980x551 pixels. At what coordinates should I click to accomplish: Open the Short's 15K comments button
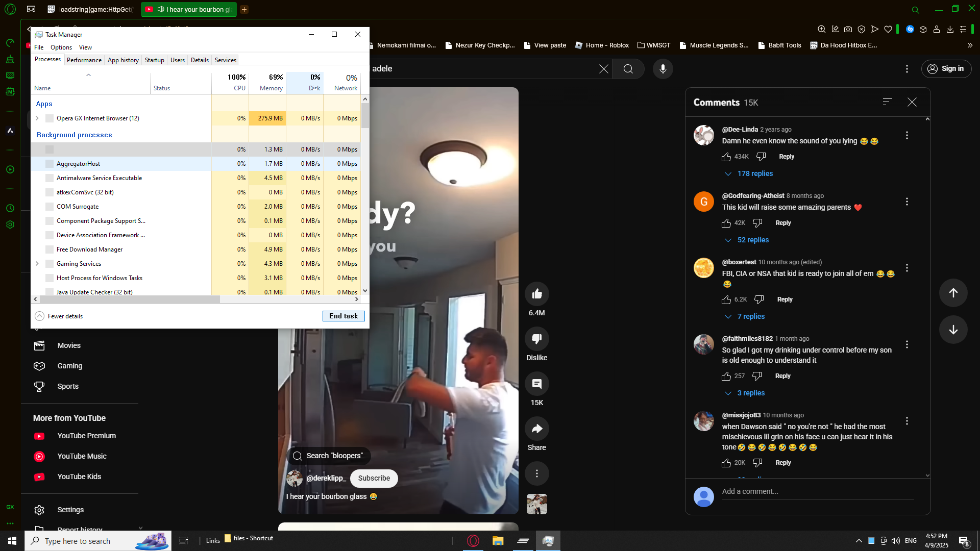[x=536, y=384]
